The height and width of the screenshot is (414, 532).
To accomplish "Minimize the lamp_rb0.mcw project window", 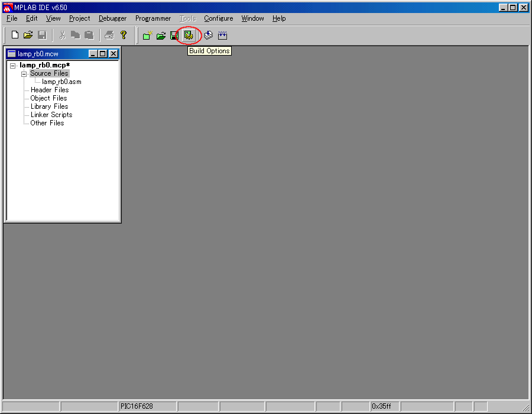I will coord(93,54).
